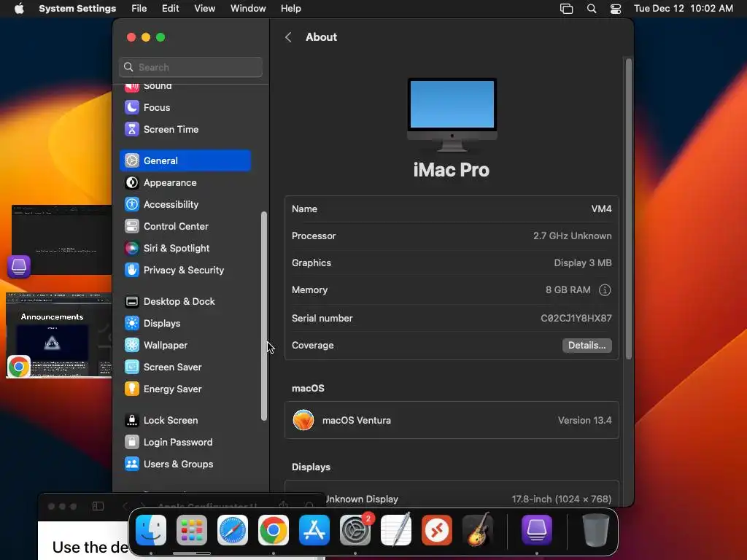The width and height of the screenshot is (747, 560).
Task: Open TextEdit from the Dock
Action: pos(396,530)
